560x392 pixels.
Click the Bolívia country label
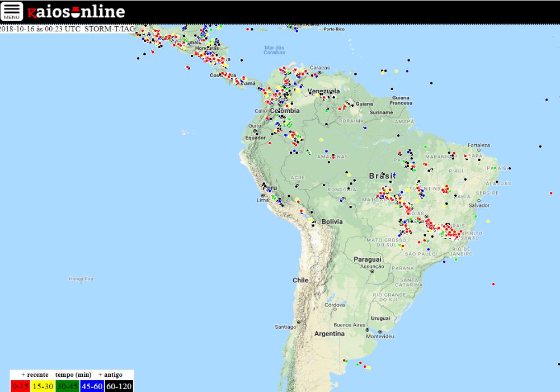tap(331, 221)
